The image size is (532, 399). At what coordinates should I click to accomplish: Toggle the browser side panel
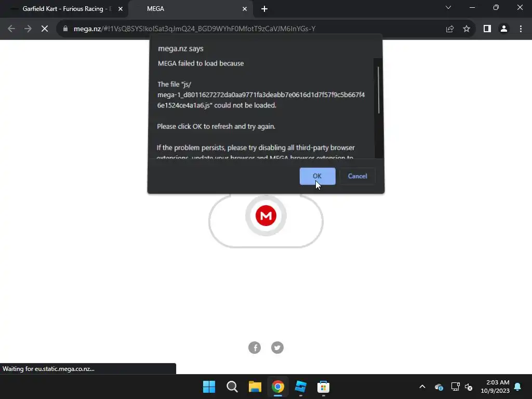487,29
